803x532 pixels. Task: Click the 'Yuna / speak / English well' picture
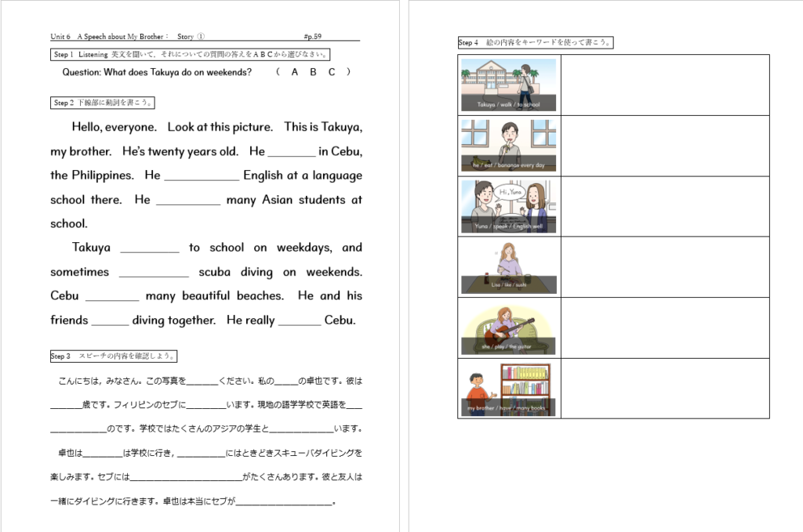[508, 207]
